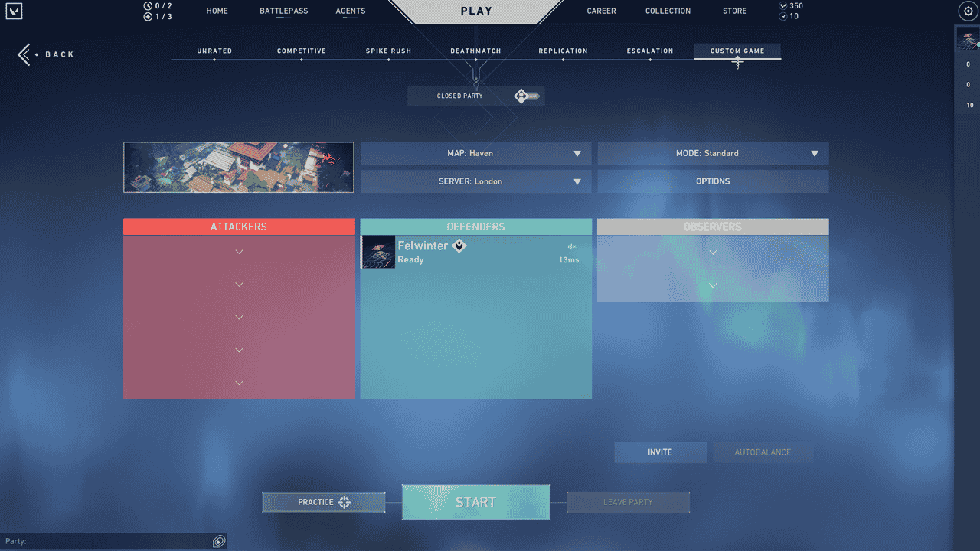980x551 pixels.
Task: Join the second Observers slot chevron
Action: (713, 285)
